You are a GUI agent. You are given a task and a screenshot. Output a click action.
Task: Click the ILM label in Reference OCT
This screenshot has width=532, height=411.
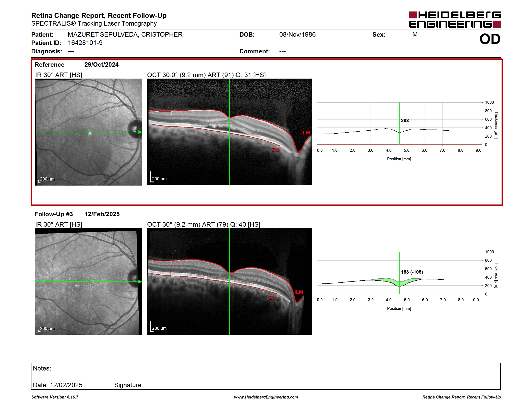tap(305, 133)
